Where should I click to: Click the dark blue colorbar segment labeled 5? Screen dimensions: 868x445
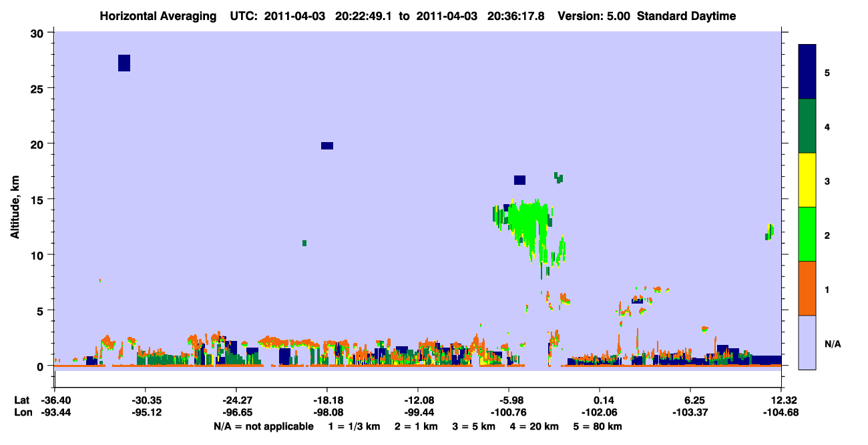point(807,72)
